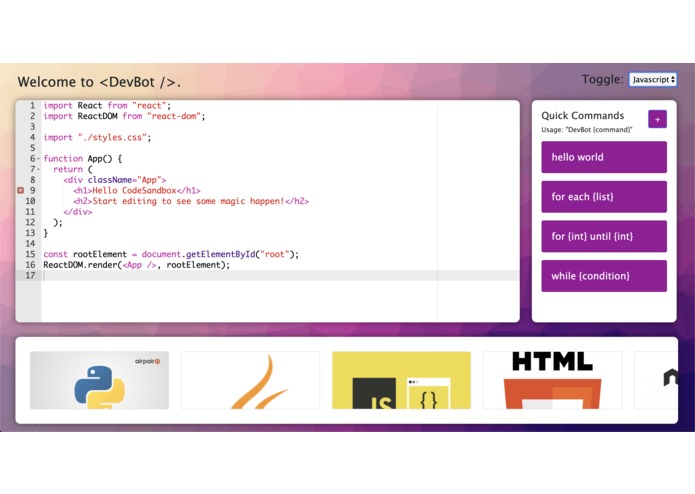Image resolution: width=695 pixels, height=494 pixels.
Task: Place cursor on empty line 17
Action: click(x=281, y=276)
